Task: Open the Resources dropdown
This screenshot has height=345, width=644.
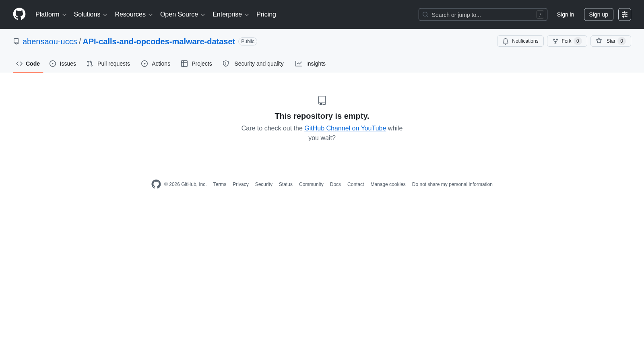Action: (x=134, y=14)
